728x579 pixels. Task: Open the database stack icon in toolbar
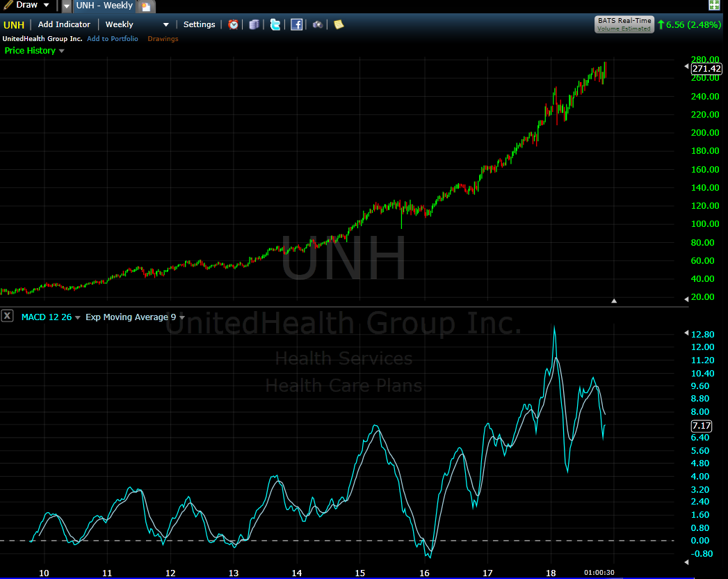[x=254, y=24]
